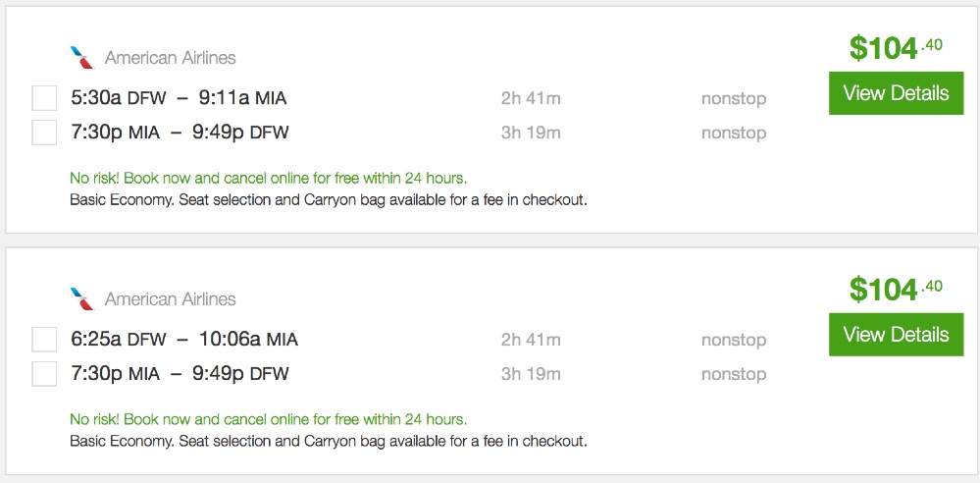Open View Details for the 6:25a itinerary
Image resolution: width=980 pixels, height=483 pixels.
[896, 335]
